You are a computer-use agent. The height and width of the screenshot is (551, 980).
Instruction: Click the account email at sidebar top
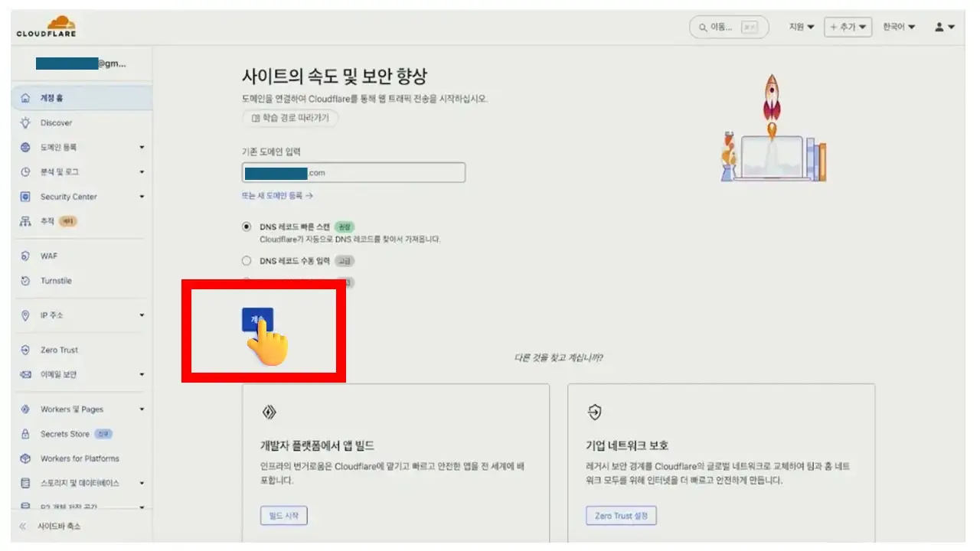click(81, 64)
